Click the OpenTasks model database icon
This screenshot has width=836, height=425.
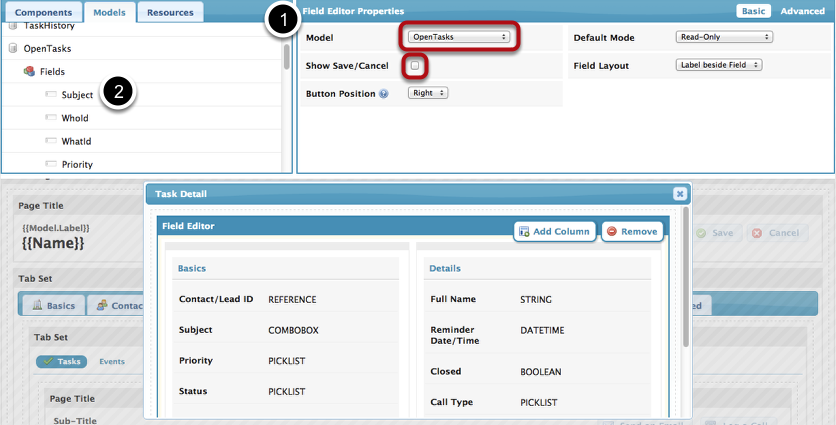[x=13, y=48]
